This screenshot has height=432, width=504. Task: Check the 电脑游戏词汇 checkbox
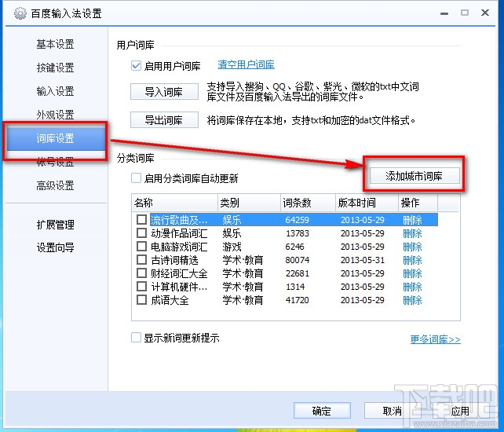[141, 247]
